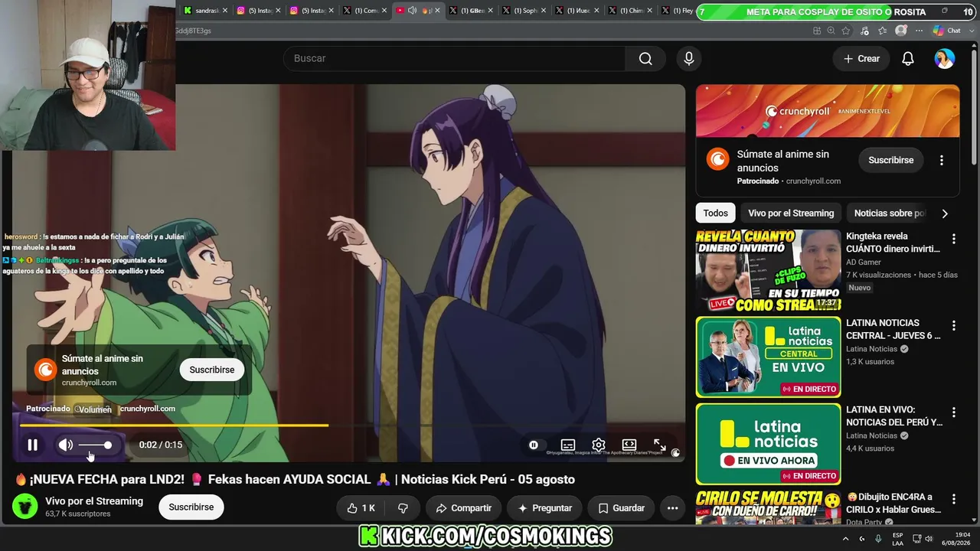Open the LATINA NOTICIAS CENTRAL video title
The height and width of the screenshot is (551, 980).
coord(893,329)
